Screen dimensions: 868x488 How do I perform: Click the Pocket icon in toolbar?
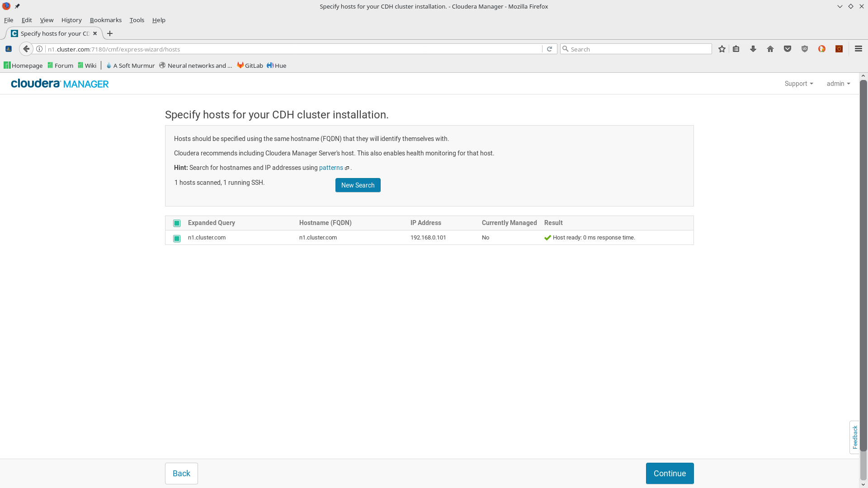tap(788, 49)
